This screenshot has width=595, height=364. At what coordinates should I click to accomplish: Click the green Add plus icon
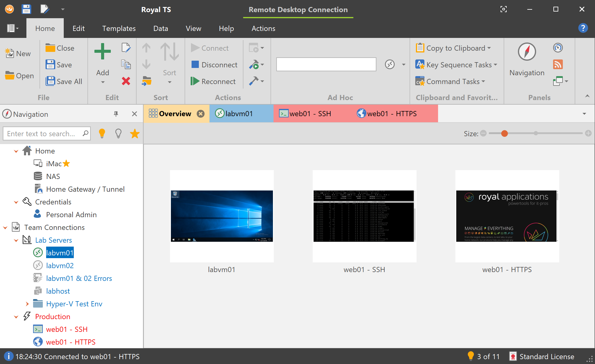pos(103,51)
